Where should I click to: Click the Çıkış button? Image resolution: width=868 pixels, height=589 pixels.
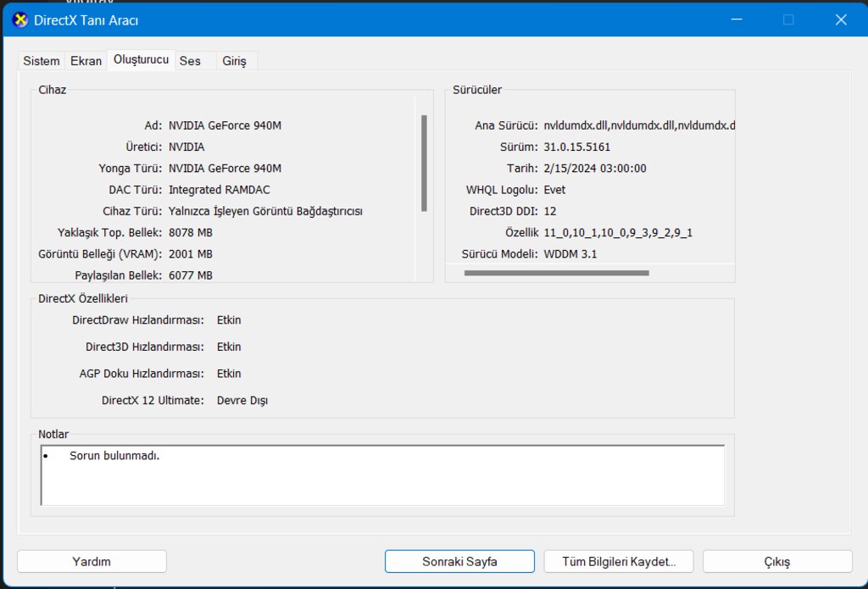pyautogui.click(x=777, y=561)
